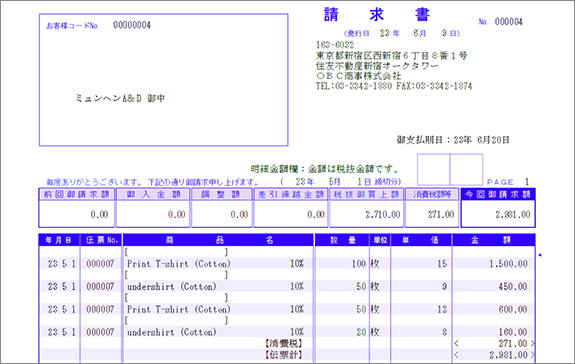
Task: Select 2,710.00 under 税抜御買上額
Action: click(382, 214)
